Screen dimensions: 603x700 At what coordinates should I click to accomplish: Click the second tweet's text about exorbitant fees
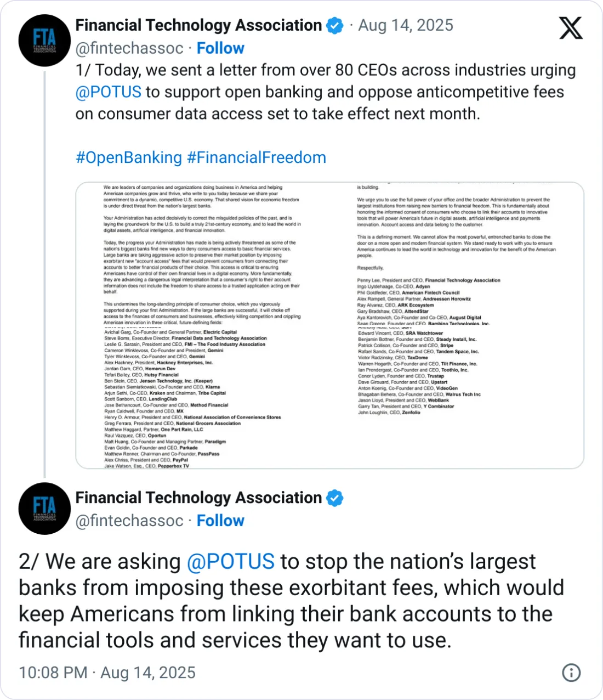coord(291,601)
